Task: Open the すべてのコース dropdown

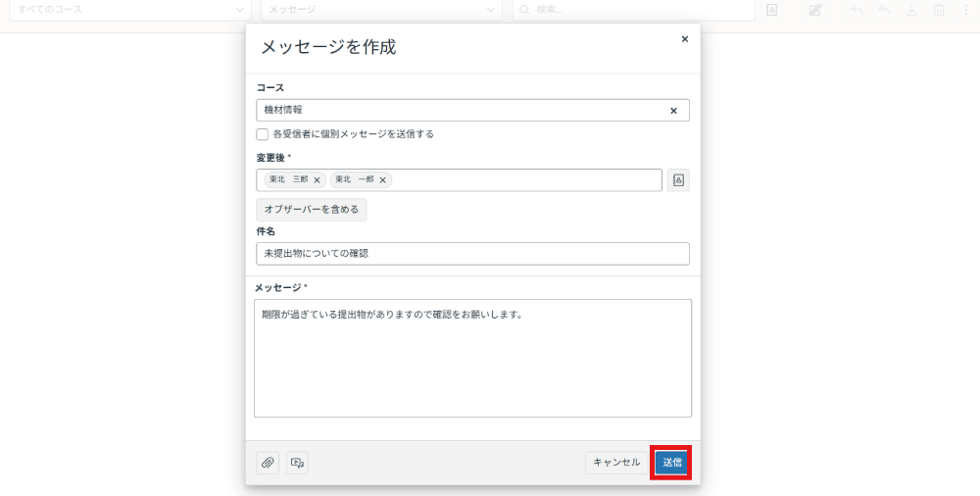Action: point(129,10)
